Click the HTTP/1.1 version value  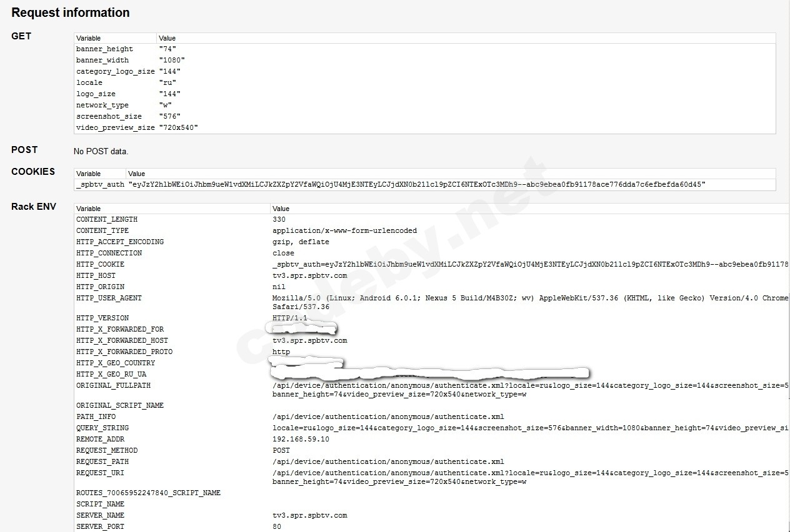click(x=290, y=318)
